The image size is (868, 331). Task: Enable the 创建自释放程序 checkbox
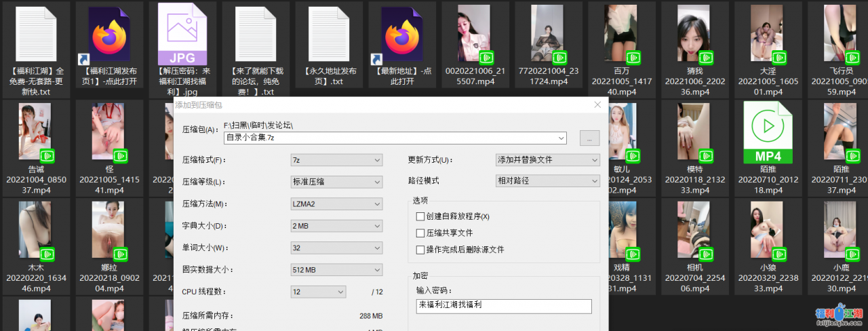(x=420, y=216)
